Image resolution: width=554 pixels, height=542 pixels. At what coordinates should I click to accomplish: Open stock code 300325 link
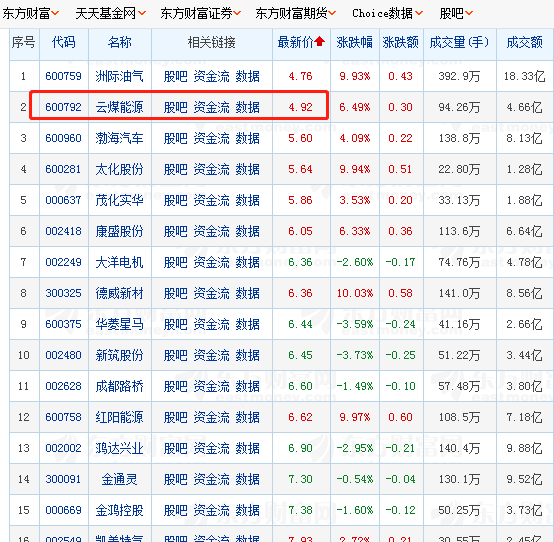63,293
